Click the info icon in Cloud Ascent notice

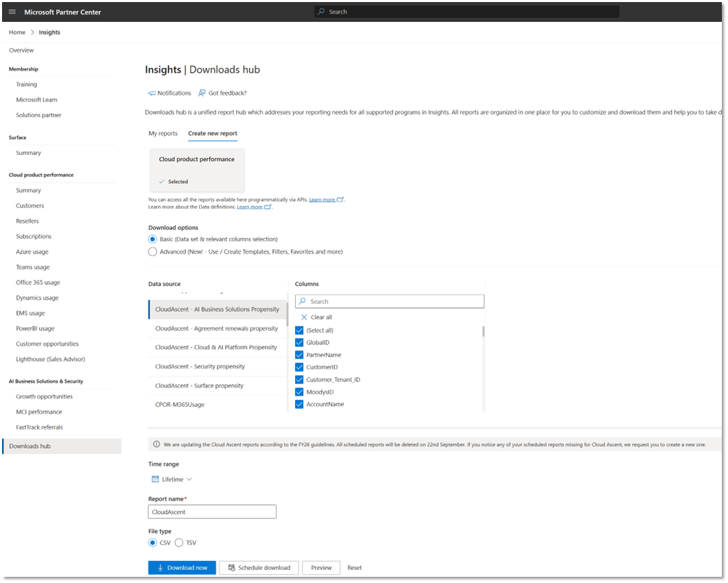coord(156,444)
